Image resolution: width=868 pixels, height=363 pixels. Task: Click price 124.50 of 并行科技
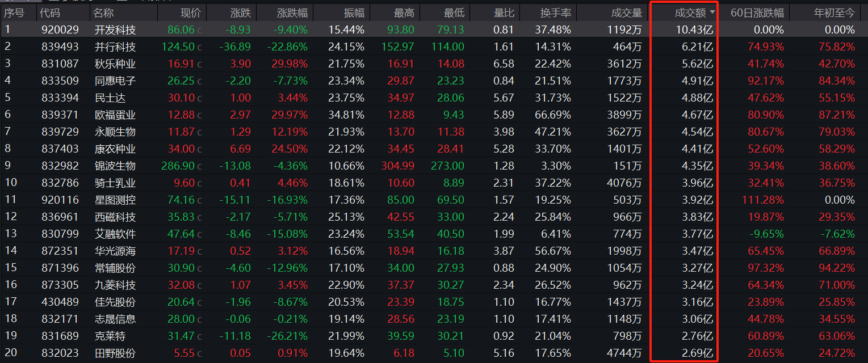click(178, 47)
